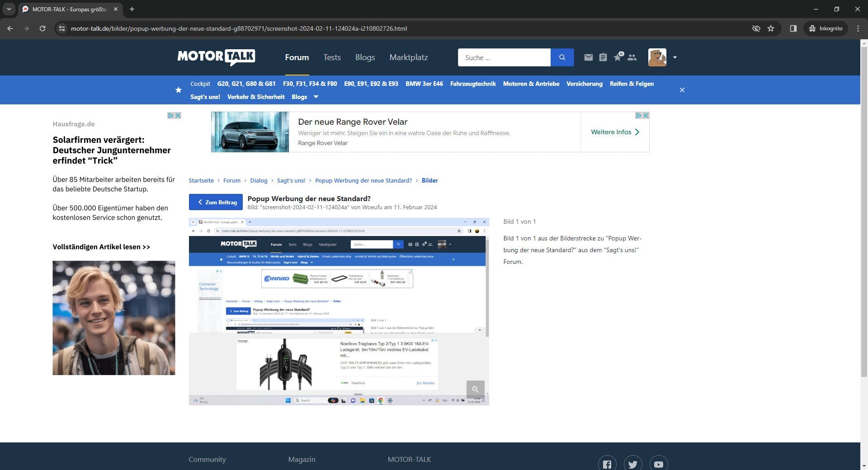Click the Zum Beitrag button

216,202
